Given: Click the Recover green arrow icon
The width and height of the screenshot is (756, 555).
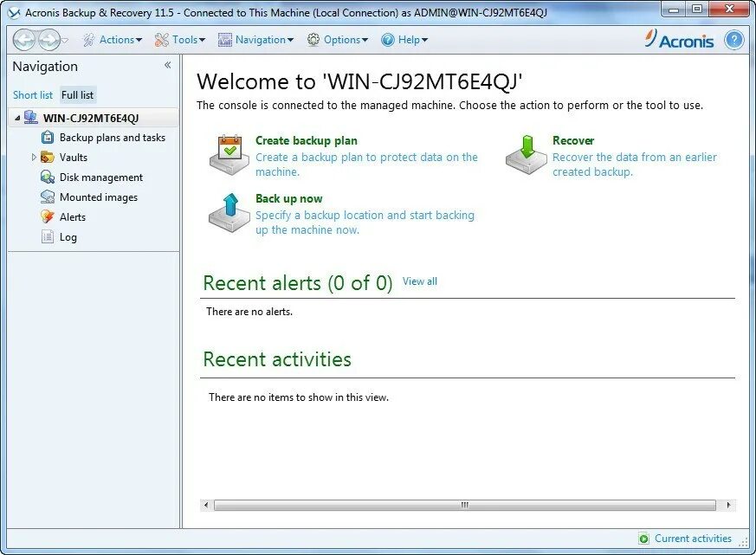Looking at the screenshot, I should click(x=527, y=154).
